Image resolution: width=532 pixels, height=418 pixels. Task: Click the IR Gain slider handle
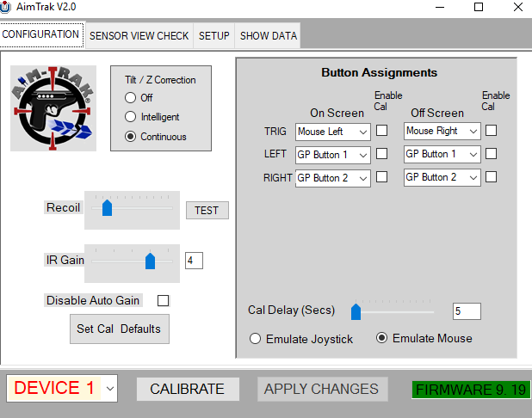tap(150, 261)
